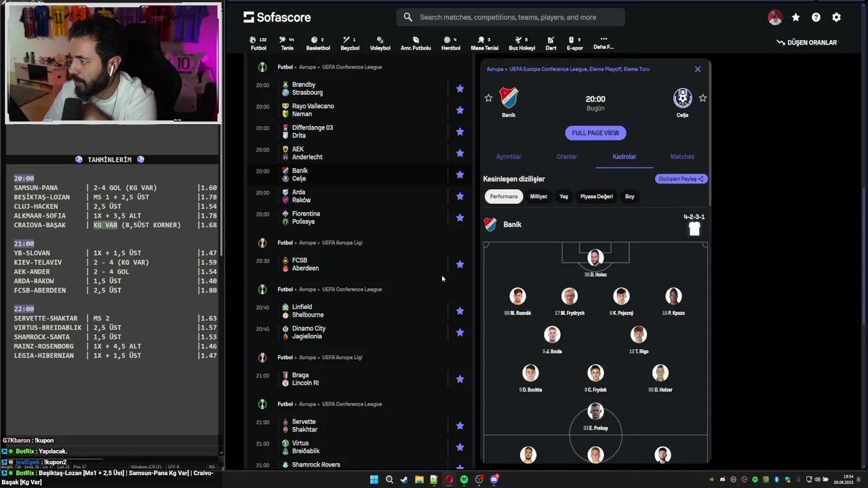Open File Explorer from the taskbar
The image size is (868, 488).
[419, 480]
